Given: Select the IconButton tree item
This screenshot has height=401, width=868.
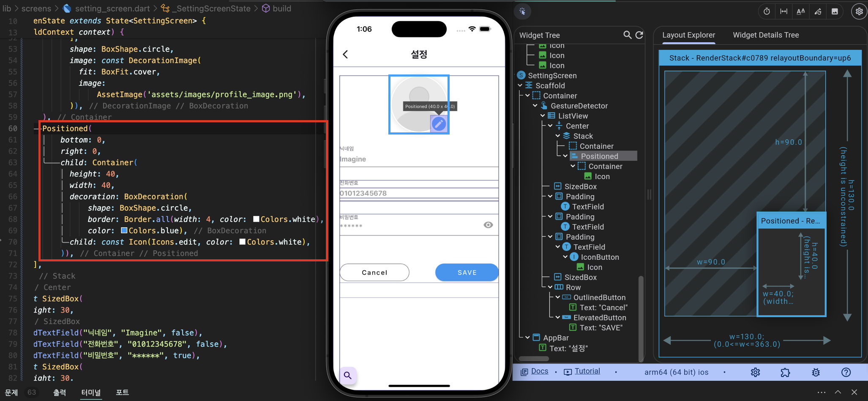Looking at the screenshot, I should (594, 257).
